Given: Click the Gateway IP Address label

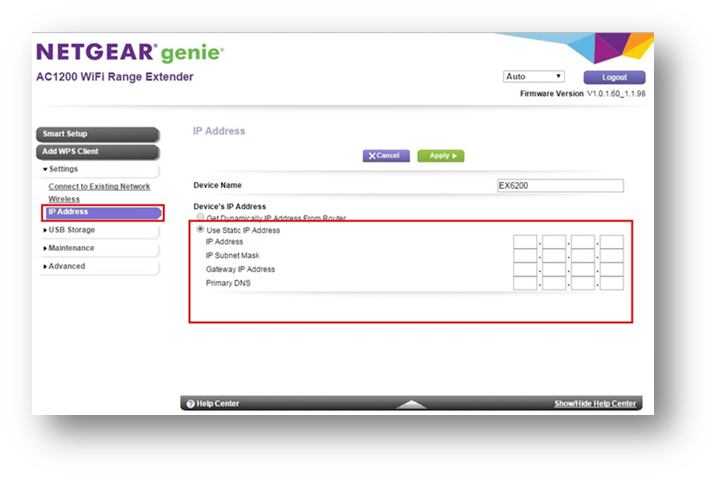Looking at the screenshot, I should [x=240, y=270].
